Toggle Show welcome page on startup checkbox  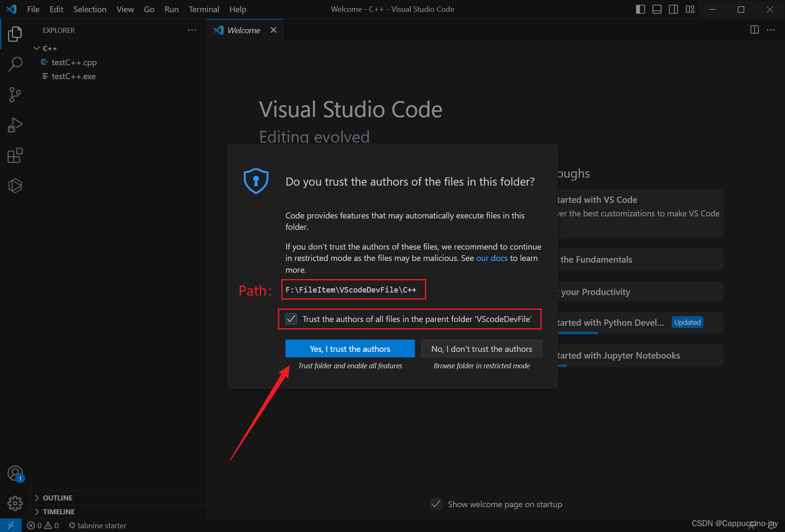point(436,504)
